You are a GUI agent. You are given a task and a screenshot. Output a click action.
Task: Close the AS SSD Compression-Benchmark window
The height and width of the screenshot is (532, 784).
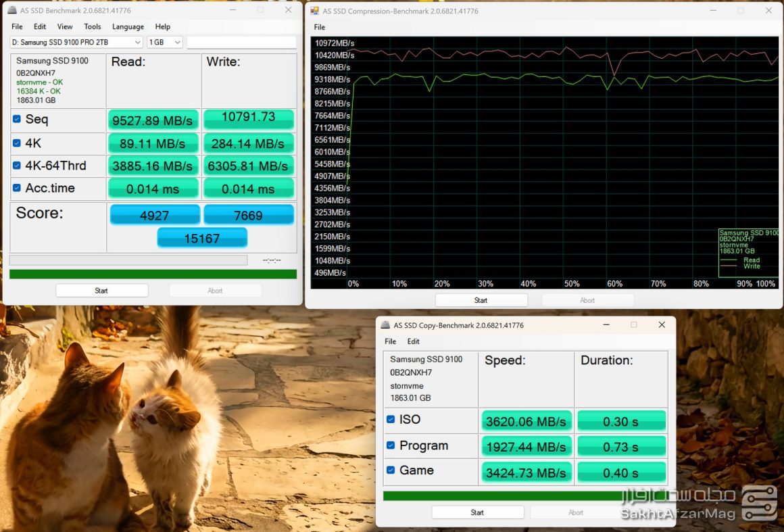tap(768, 11)
